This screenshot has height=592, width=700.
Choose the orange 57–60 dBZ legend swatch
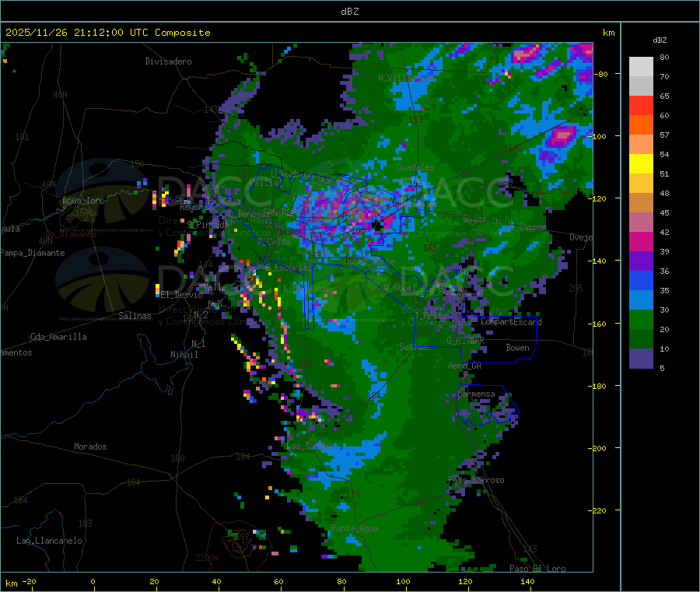tap(641, 125)
